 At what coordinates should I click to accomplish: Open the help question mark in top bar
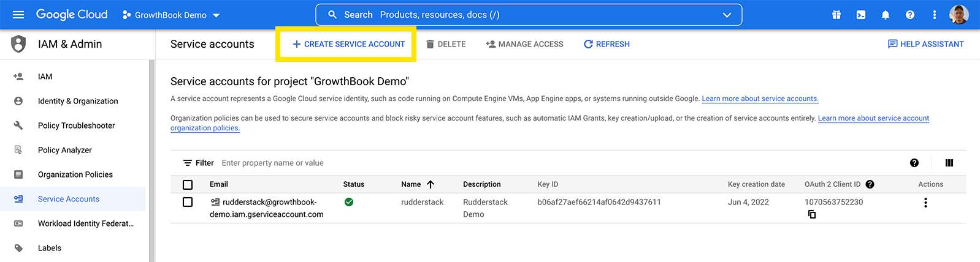click(x=910, y=15)
